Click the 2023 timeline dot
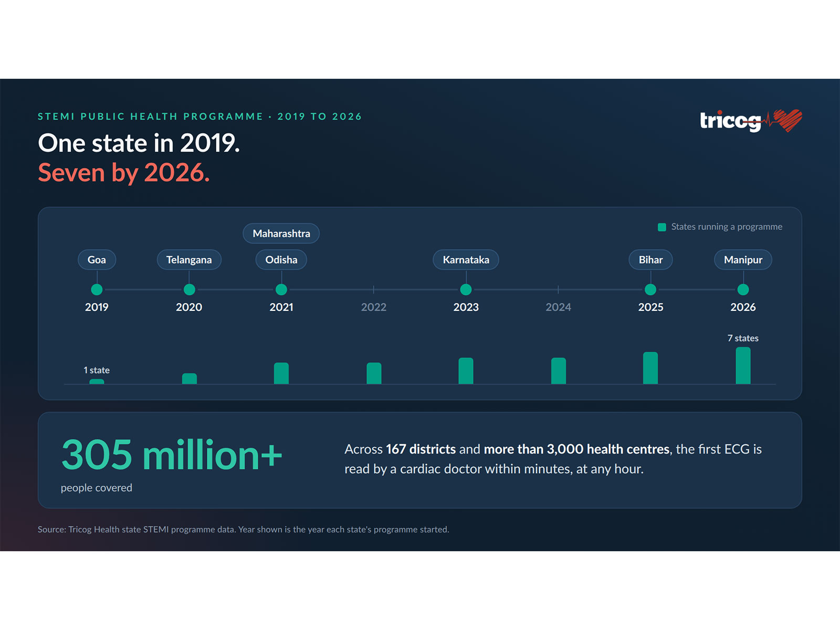 point(466,289)
